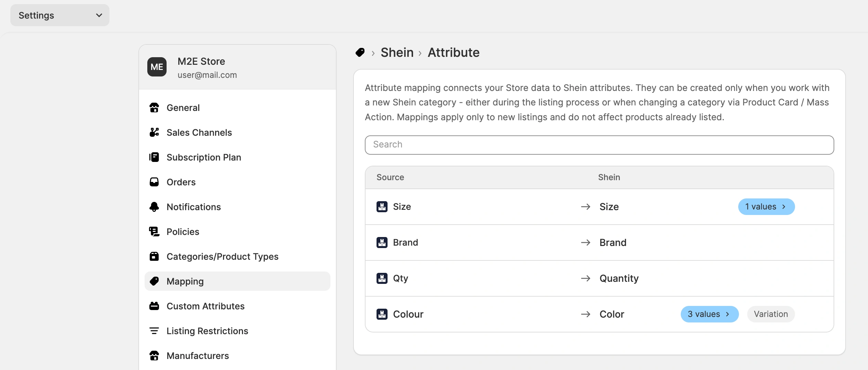Click the Mapping tag icon in sidebar
This screenshot has height=370, width=868.
[x=154, y=281]
